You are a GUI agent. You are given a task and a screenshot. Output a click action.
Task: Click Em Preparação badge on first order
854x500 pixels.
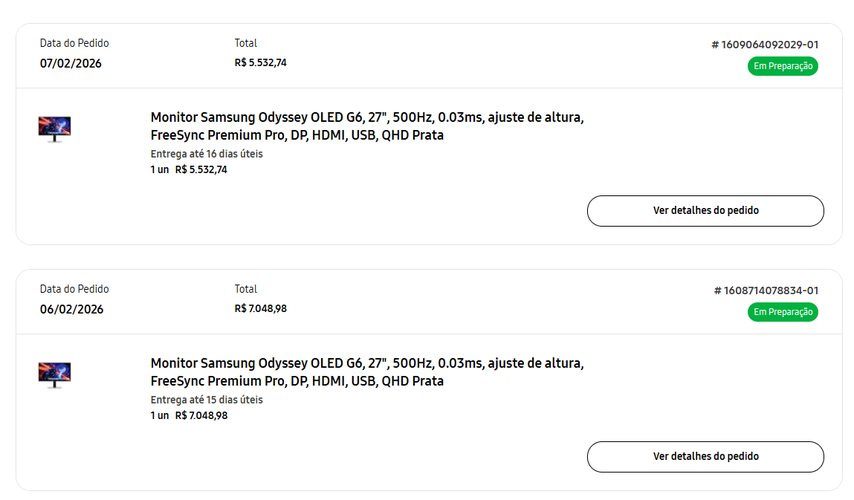pos(783,66)
